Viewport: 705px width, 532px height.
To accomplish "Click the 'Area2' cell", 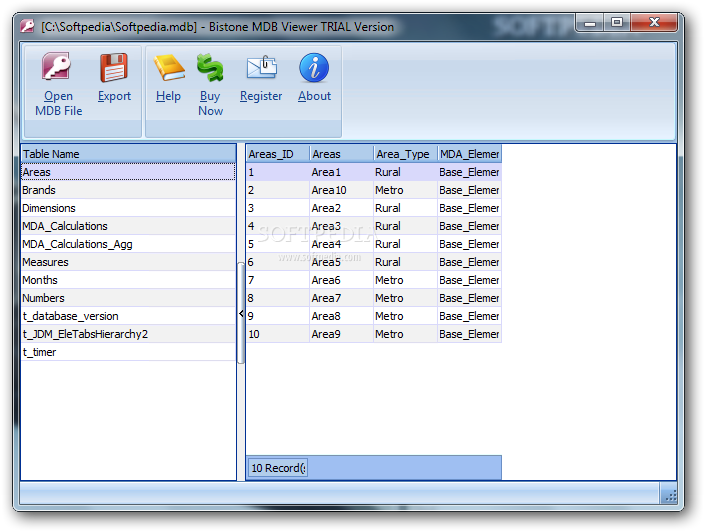I will click(341, 208).
